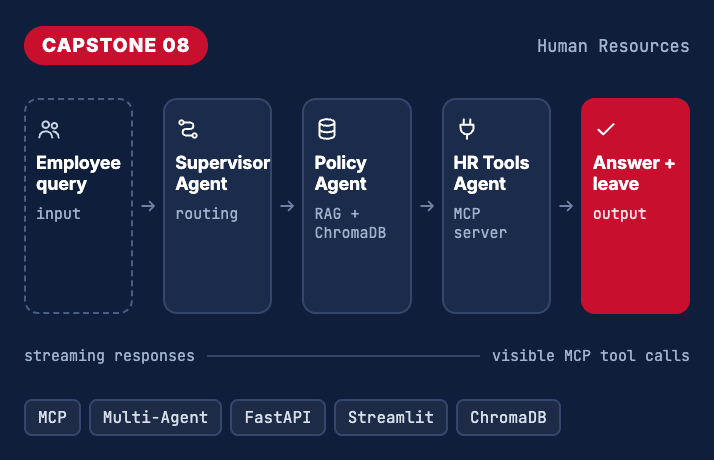Click the MCP tag

pyautogui.click(x=52, y=417)
